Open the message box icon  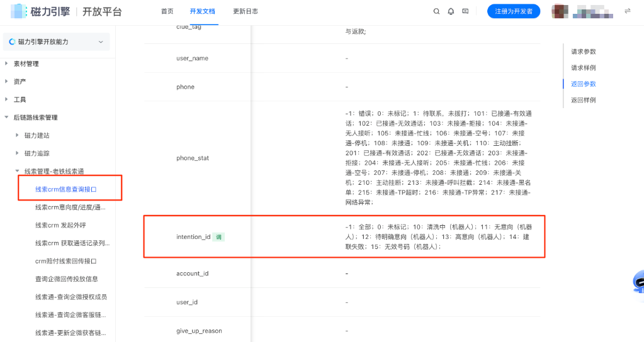pyautogui.click(x=465, y=11)
